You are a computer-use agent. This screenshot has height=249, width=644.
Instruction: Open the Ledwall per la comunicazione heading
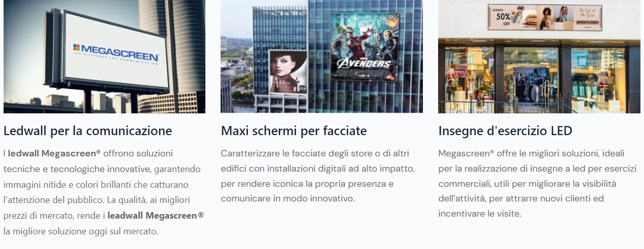pyautogui.click(x=88, y=131)
